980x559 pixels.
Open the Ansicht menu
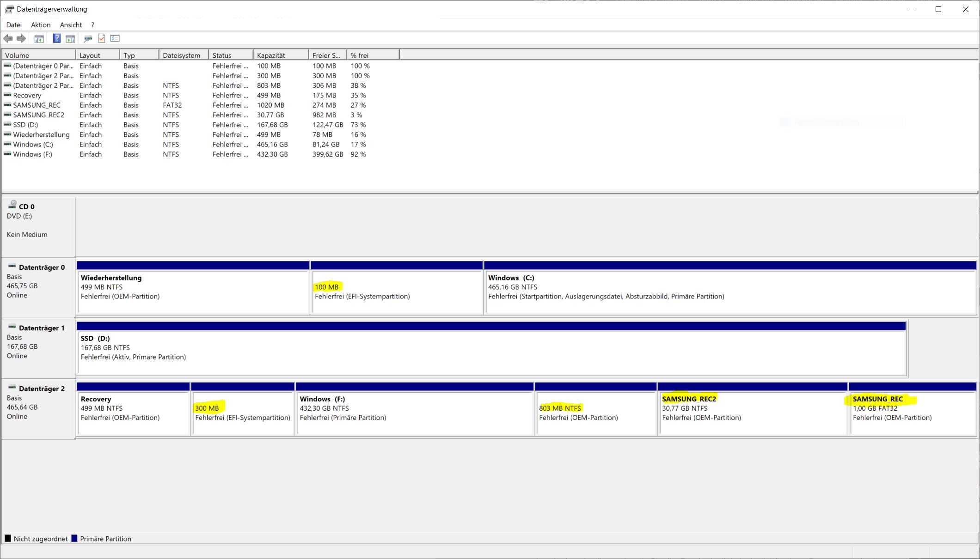71,25
